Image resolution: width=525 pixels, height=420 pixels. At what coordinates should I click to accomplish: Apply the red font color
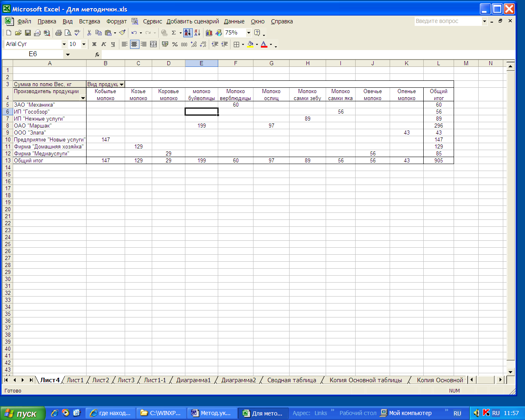pyautogui.click(x=264, y=44)
